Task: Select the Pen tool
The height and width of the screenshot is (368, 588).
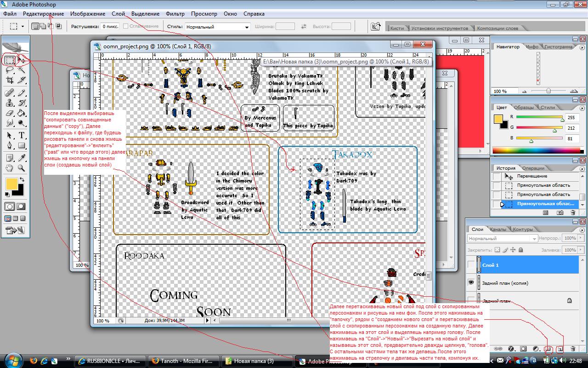Action: 10,146
